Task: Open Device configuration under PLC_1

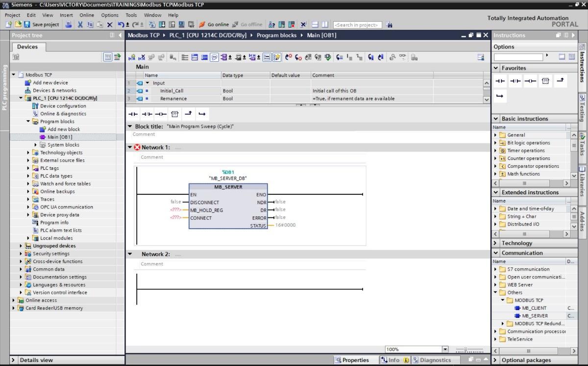Action: (63, 106)
